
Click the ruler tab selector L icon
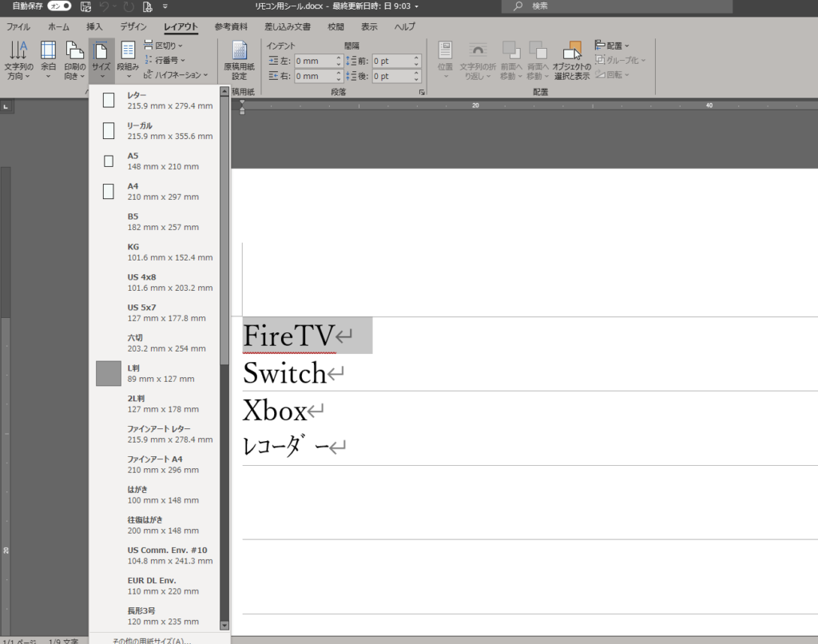point(6,106)
